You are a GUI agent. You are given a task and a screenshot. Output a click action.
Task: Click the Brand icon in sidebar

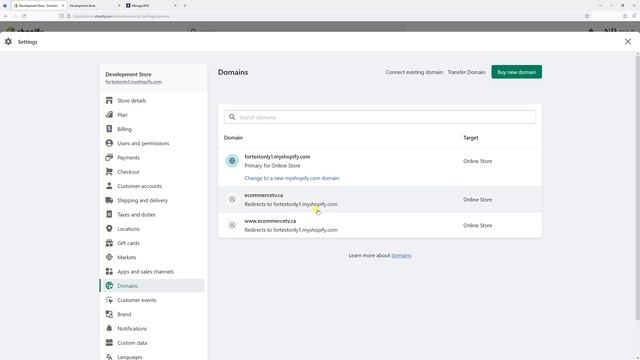click(x=109, y=314)
